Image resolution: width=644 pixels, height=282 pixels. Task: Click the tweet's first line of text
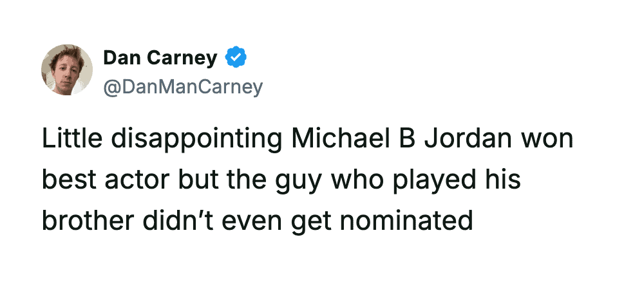(x=307, y=140)
